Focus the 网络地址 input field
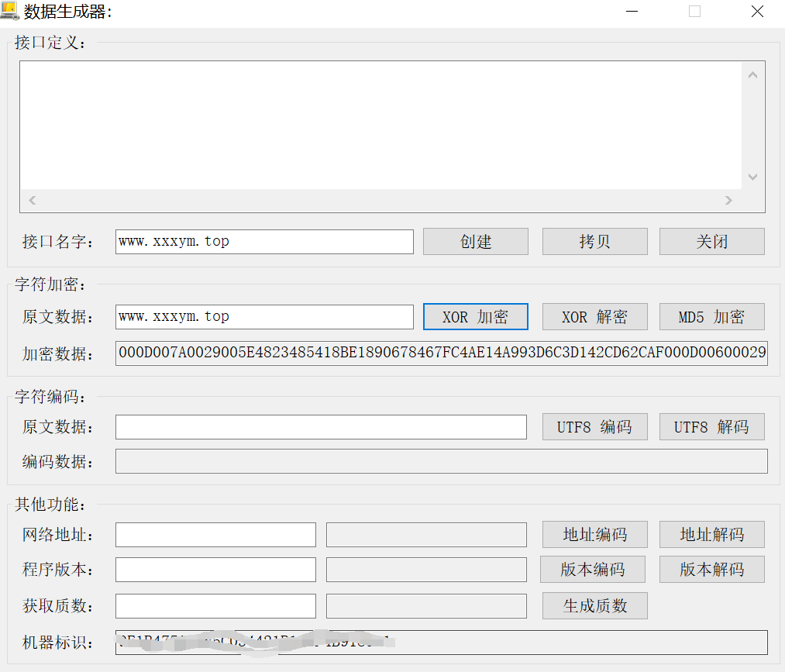Screen dimensions: 785x672 (215, 535)
